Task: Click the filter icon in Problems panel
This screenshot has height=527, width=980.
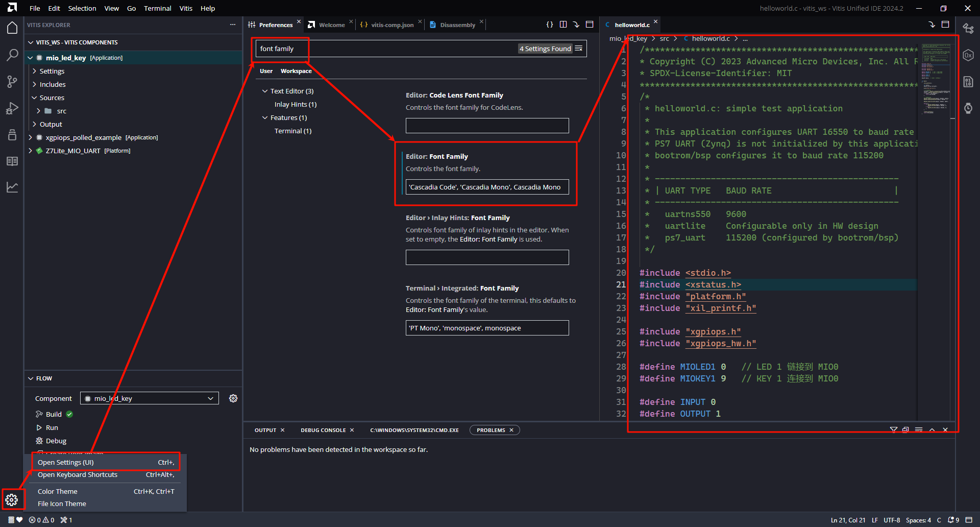Action: (894, 430)
